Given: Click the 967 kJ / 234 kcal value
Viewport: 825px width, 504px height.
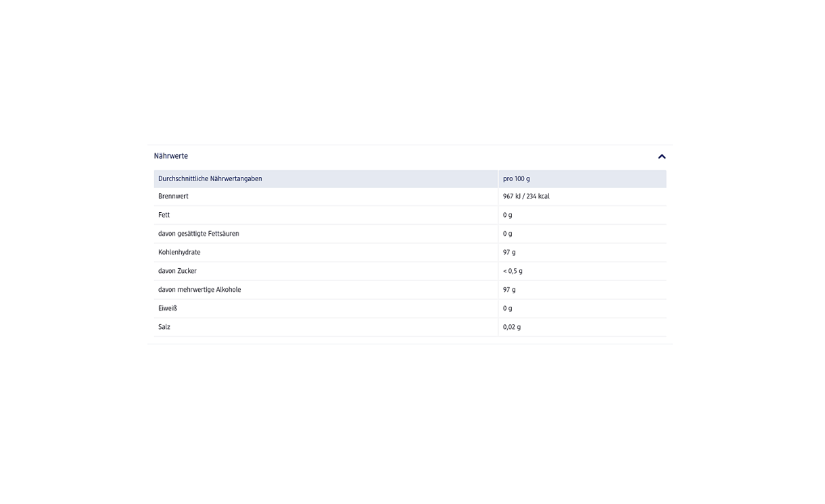Looking at the screenshot, I should tap(526, 197).
